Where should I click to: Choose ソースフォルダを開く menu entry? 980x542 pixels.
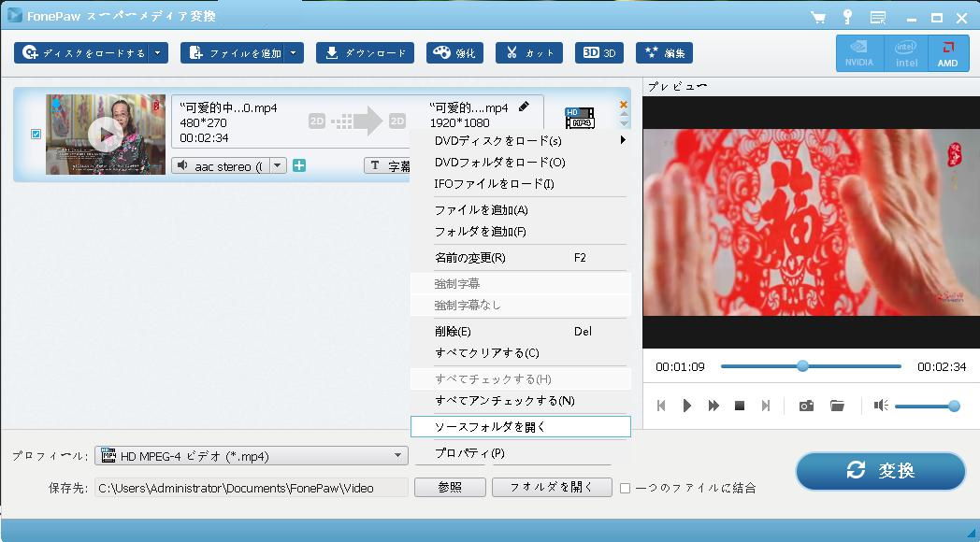[520, 427]
